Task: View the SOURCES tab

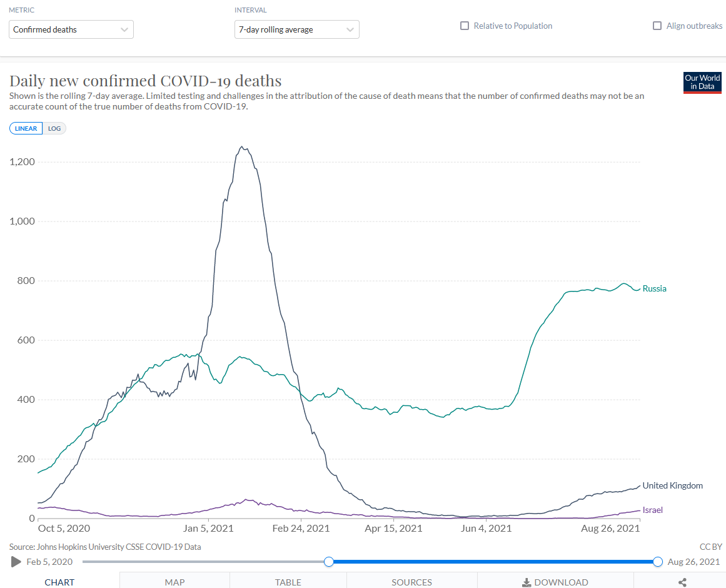Action: (411, 582)
